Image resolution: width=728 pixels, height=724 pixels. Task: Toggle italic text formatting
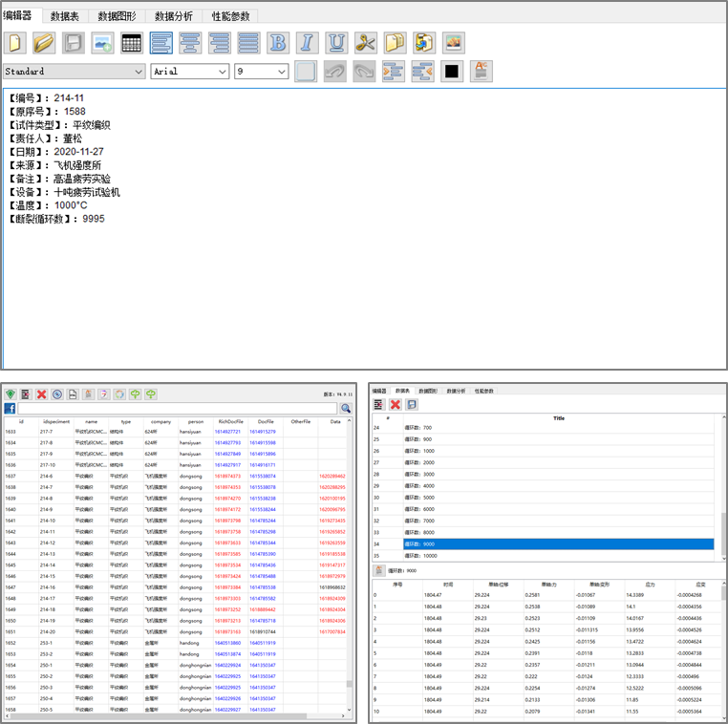pos(307,43)
